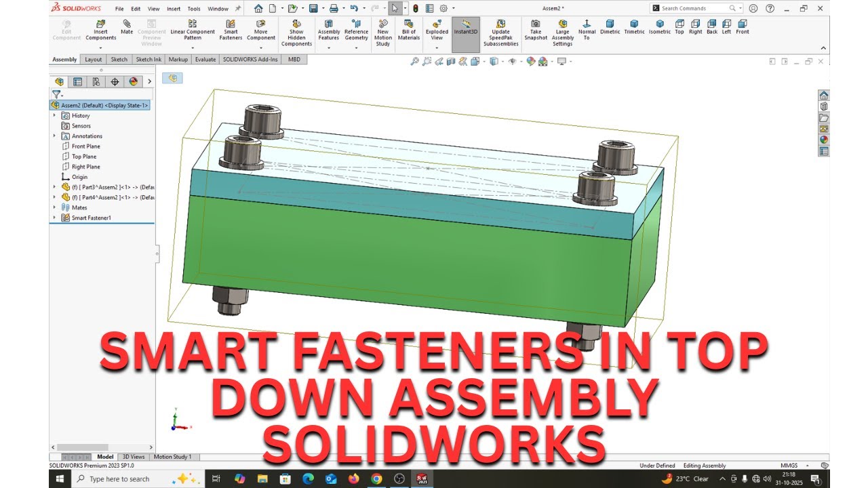Screen dimensions: 868x488
Task: Select the Mate tool
Action: tap(127, 27)
